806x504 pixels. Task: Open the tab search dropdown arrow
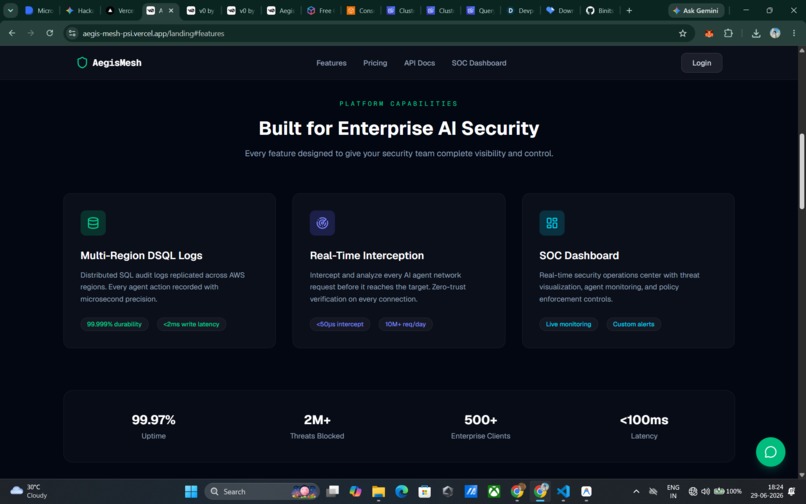pos(10,10)
